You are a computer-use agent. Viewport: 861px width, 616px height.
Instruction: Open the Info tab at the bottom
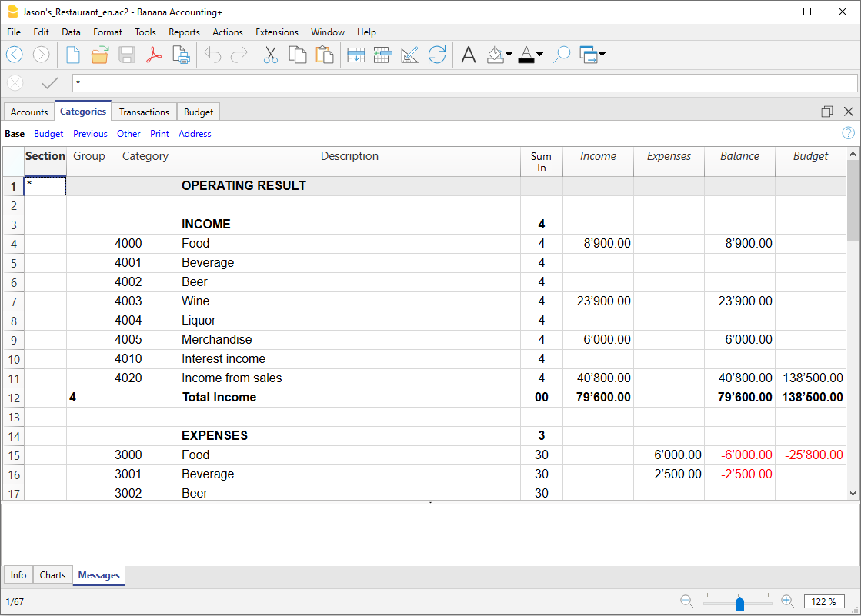point(18,574)
